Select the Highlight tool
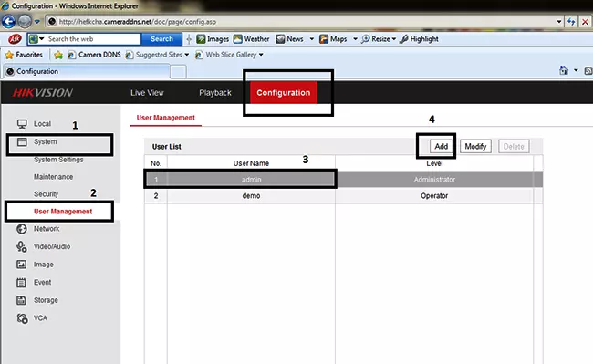 pos(420,39)
